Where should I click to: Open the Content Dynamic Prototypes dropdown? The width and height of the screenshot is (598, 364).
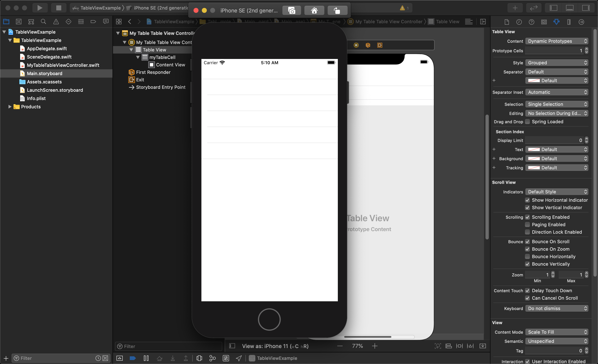coord(557,41)
